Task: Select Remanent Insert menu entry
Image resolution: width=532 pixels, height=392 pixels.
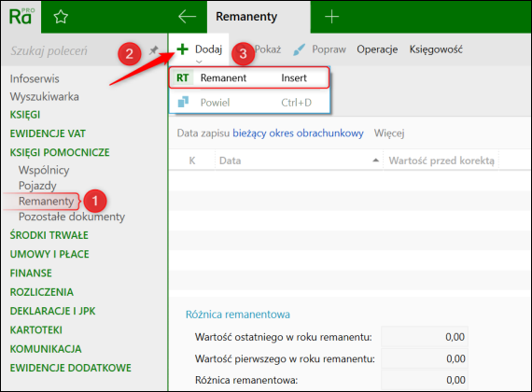Action: click(249, 78)
